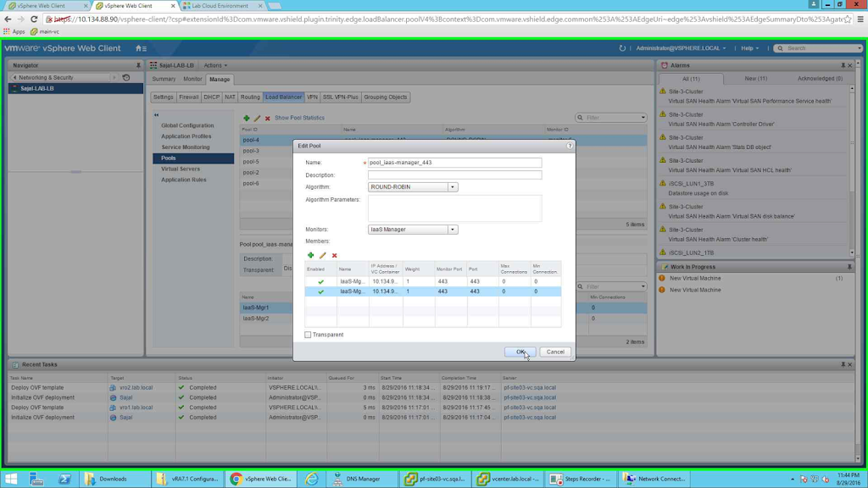Open the Algorithm ROUND-ROBIN dropdown
This screenshot has height=488, width=868.
[x=453, y=187]
